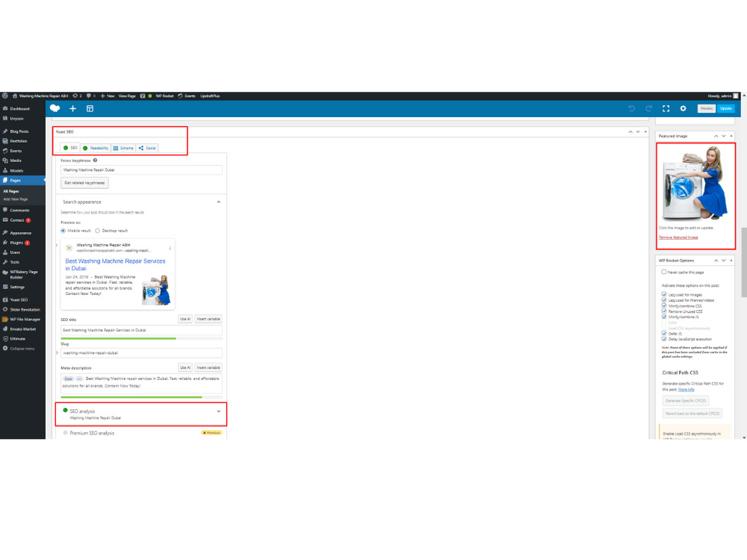
Task: Open Blog Posts in the sidebar
Action: (19, 131)
